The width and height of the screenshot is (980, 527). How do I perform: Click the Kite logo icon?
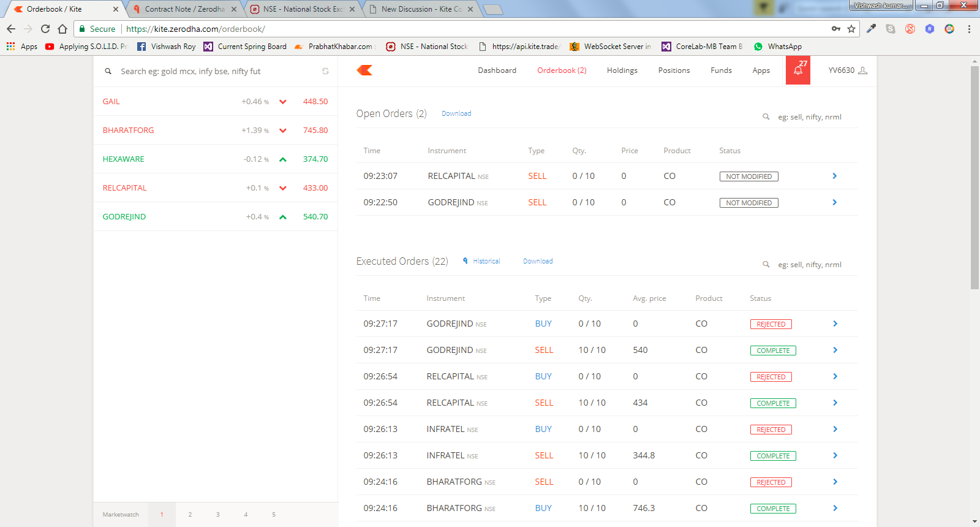tap(364, 70)
